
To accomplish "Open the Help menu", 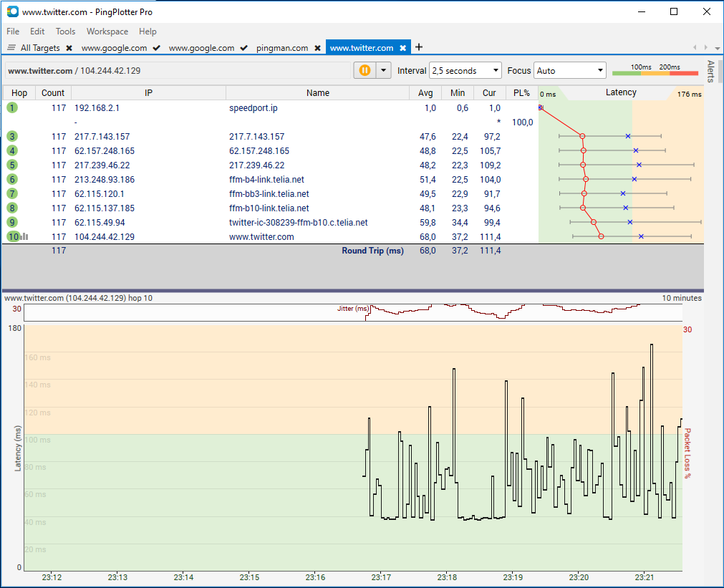I will coord(148,32).
